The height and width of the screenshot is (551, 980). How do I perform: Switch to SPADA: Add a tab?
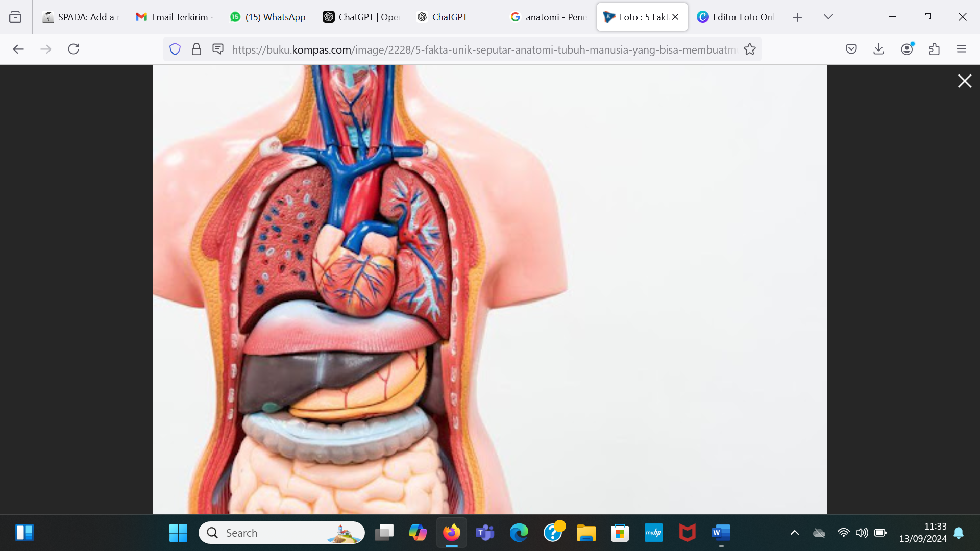click(80, 17)
